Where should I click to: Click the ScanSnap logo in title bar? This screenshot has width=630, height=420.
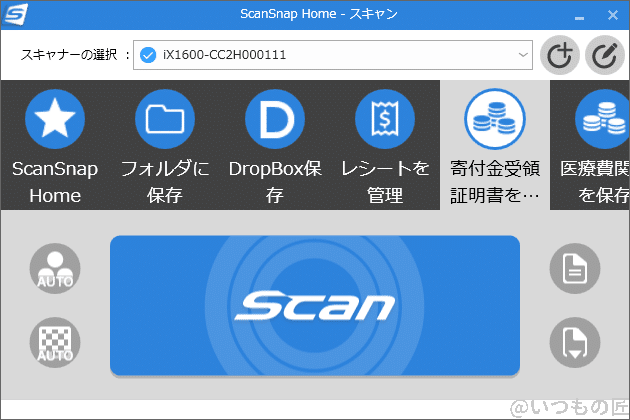pyautogui.click(x=16, y=15)
